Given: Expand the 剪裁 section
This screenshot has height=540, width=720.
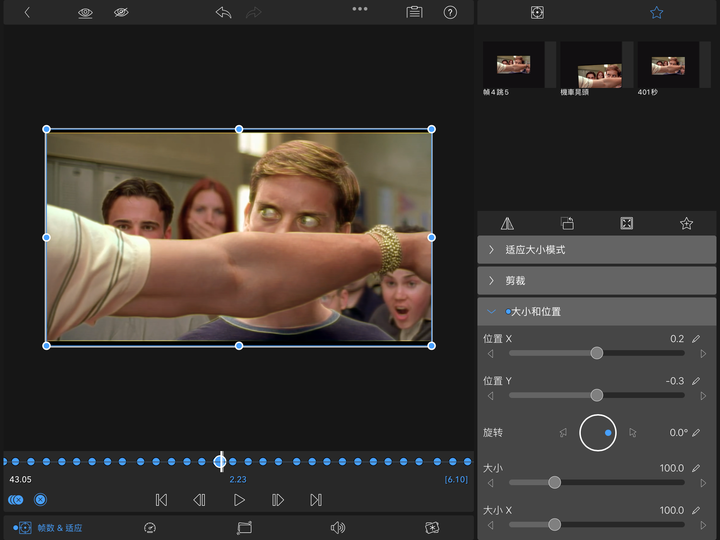Looking at the screenshot, I should tap(597, 281).
